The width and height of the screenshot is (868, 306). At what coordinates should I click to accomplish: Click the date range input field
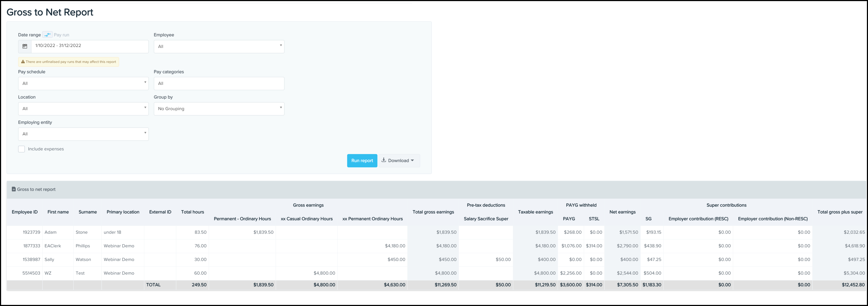click(x=90, y=46)
